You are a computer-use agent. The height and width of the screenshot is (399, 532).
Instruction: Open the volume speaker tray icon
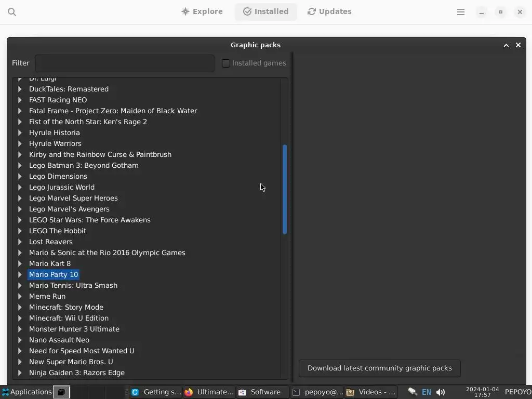[x=441, y=392]
